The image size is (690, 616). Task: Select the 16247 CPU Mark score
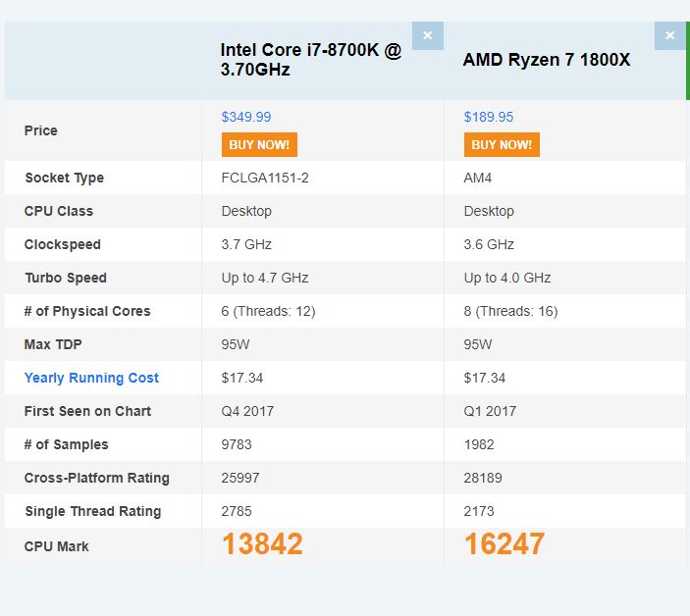pos(504,543)
